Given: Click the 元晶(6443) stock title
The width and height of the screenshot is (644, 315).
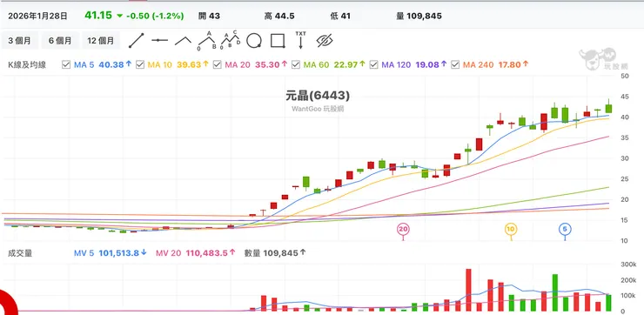Looking at the screenshot, I should pyautogui.click(x=318, y=96).
